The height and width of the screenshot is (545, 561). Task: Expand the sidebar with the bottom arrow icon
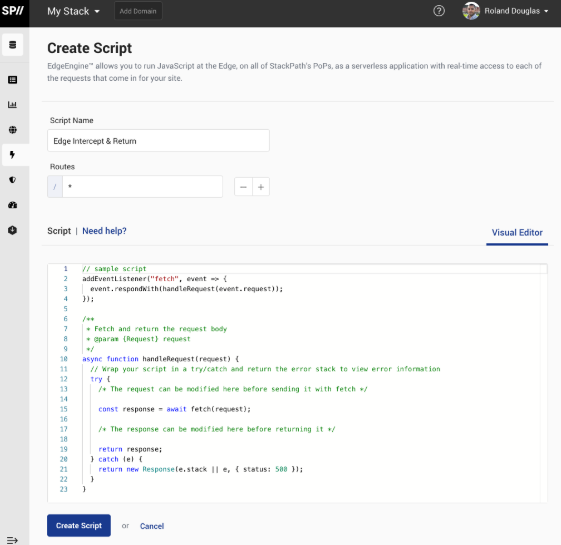click(x=13, y=540)
